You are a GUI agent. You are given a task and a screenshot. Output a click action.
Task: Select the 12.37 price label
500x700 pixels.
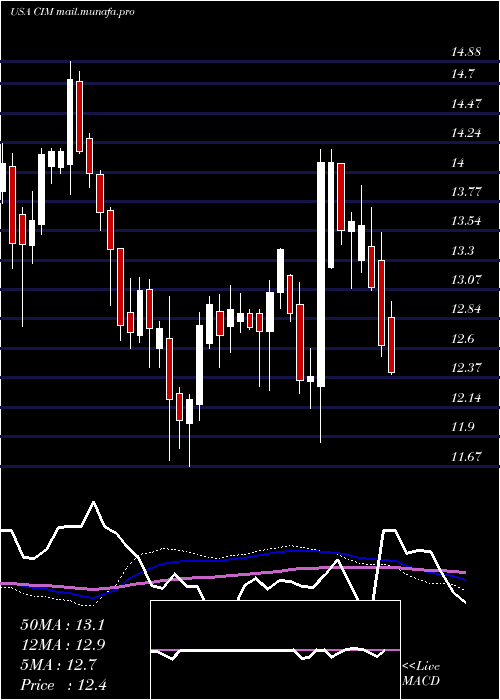[466, 368]
